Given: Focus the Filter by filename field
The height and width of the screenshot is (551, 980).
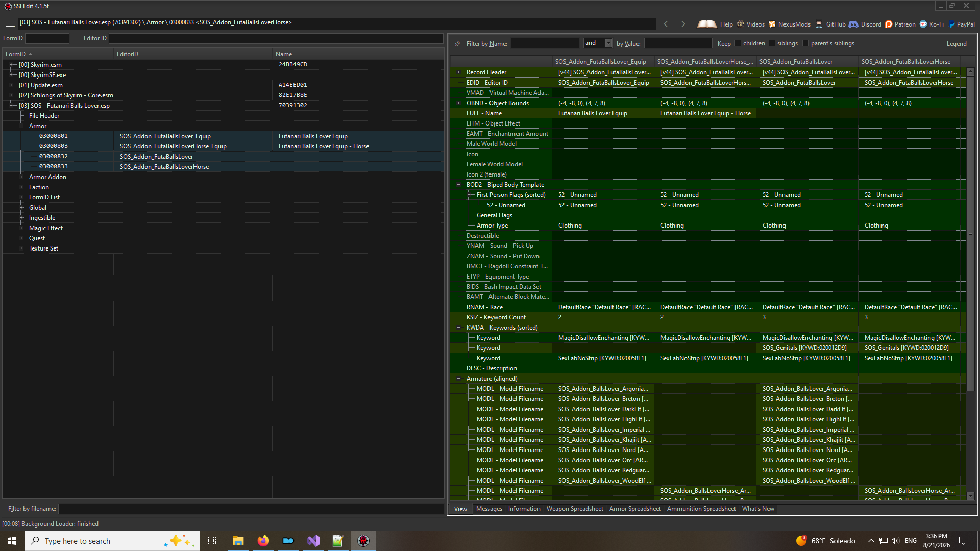Looking at the screenshot, I should pyautogui.click(x=251, y=509).
